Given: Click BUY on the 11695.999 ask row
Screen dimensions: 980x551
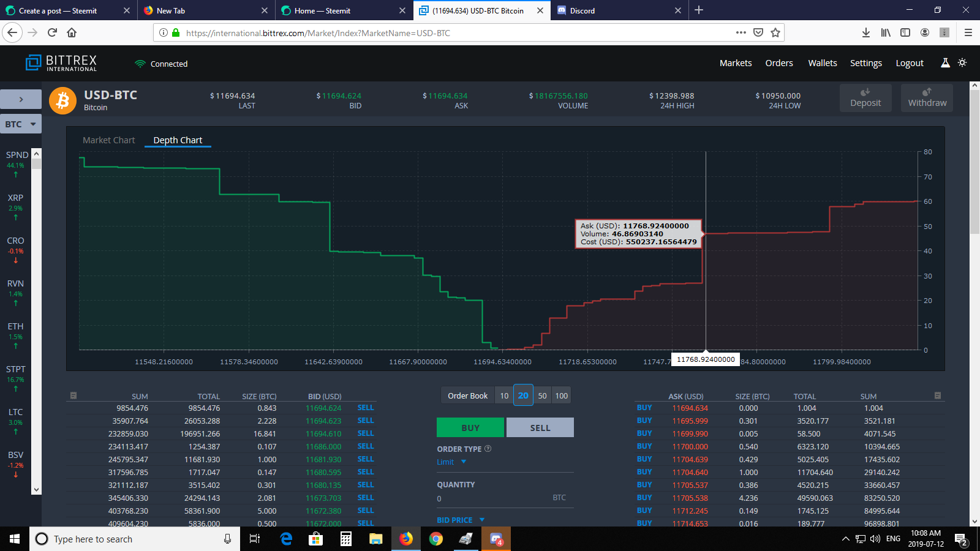Looking at the screenshot, I should pyautogui.click(x=644, y=421).
